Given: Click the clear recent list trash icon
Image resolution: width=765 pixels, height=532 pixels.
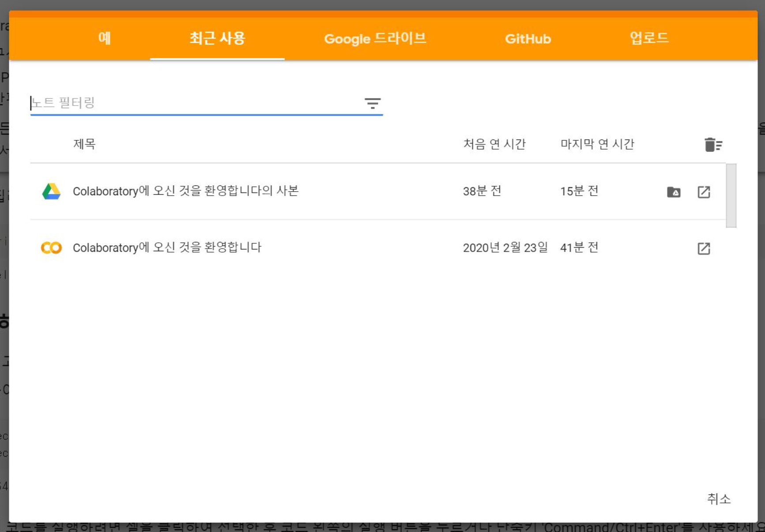Looking at the screenshot, I should pos(713,144).
